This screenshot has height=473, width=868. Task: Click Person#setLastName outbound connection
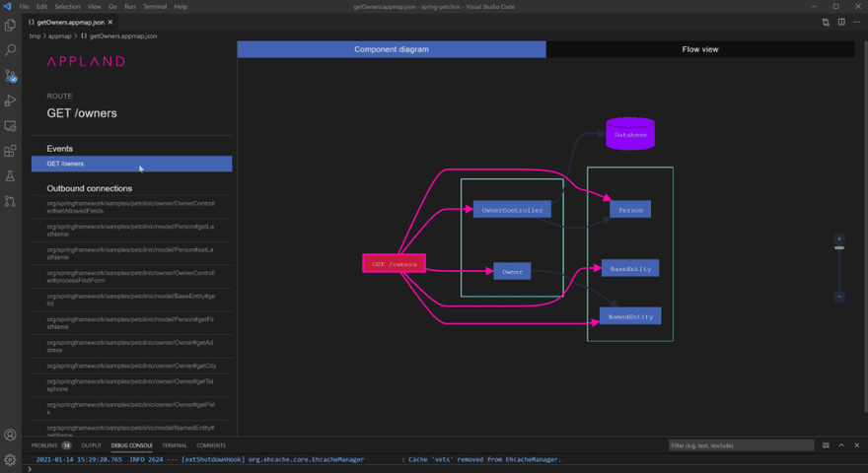tap(132, 253)
